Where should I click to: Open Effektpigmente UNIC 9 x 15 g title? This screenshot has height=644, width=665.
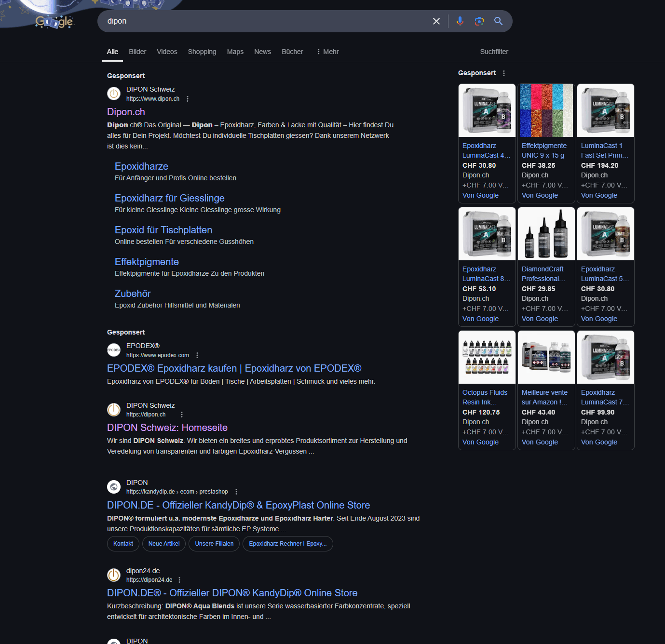[544, 150]
